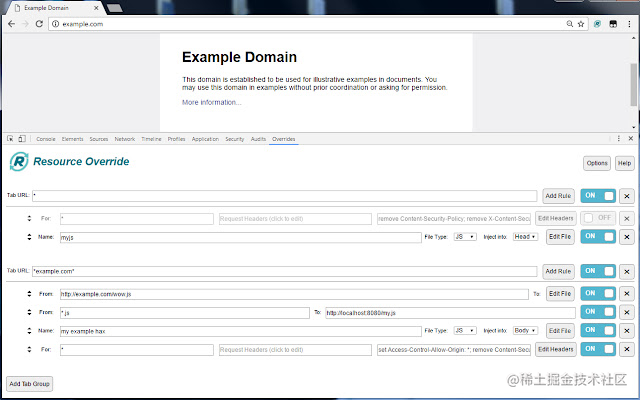
Task: Toggle ON switch for wow.js rule
Action: 598,293
